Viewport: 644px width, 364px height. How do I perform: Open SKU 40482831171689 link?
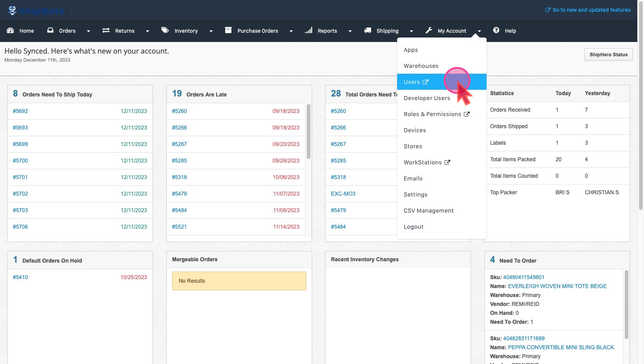(524, 339)
